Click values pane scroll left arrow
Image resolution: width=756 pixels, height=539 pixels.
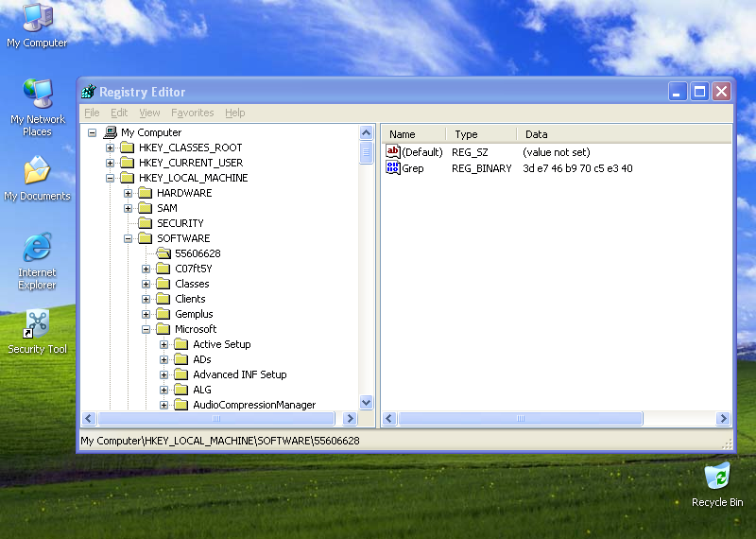389,418
